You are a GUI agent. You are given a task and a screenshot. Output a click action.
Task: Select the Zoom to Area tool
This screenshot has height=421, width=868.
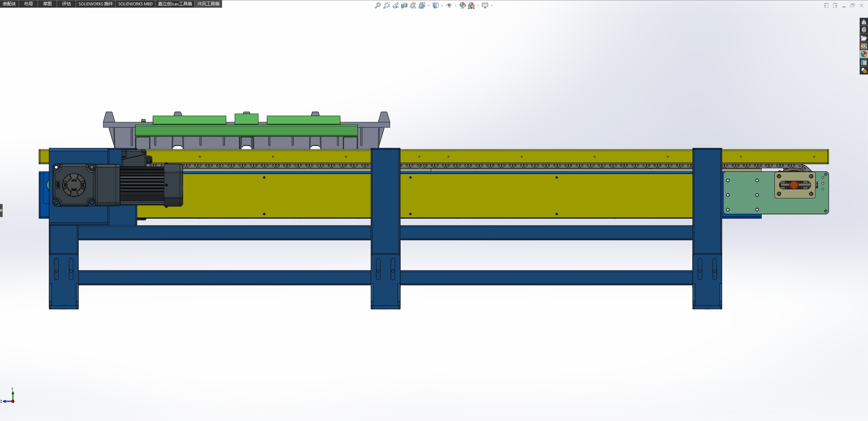pos(386,5)
